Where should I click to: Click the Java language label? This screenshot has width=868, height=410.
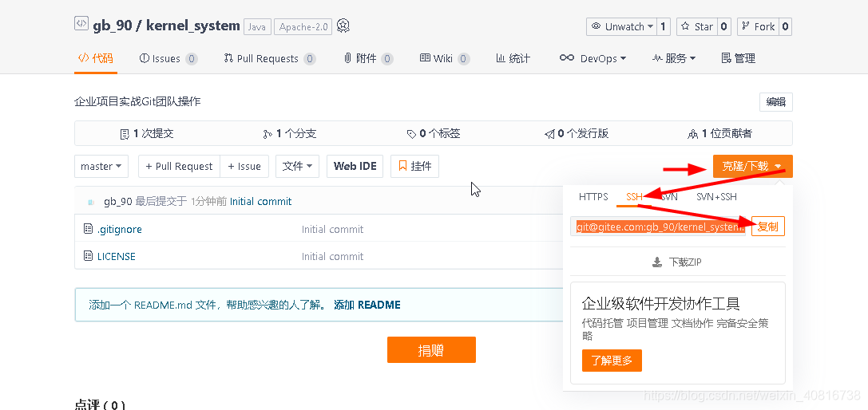coord(257,27)
